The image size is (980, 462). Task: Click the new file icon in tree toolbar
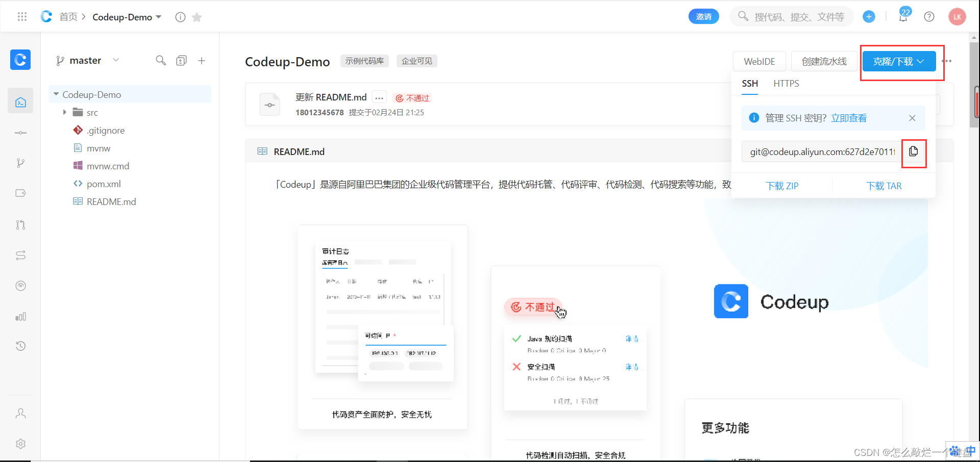tap(181, 61)
